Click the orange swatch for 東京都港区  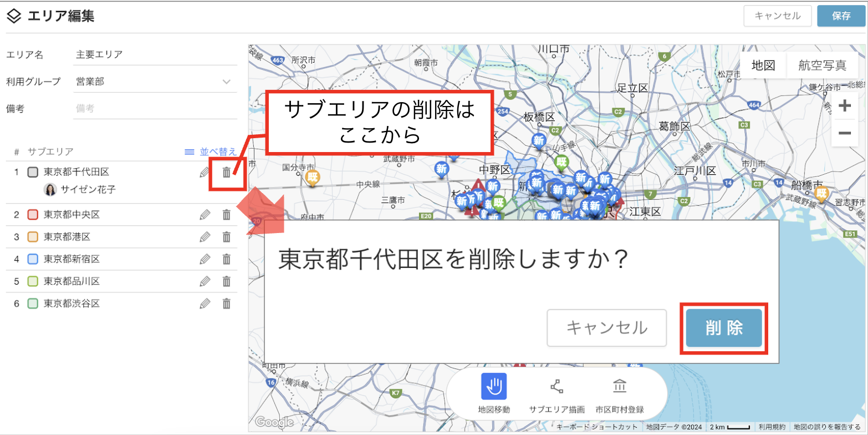coord(33,237)
